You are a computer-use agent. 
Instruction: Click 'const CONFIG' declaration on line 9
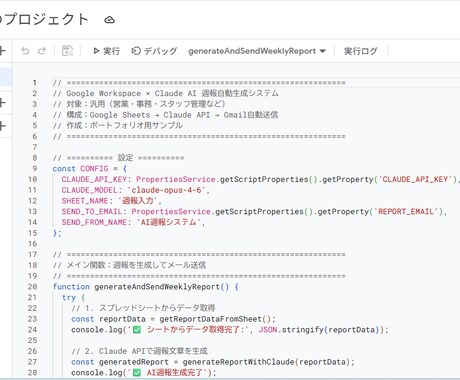[x=80, y=169]
